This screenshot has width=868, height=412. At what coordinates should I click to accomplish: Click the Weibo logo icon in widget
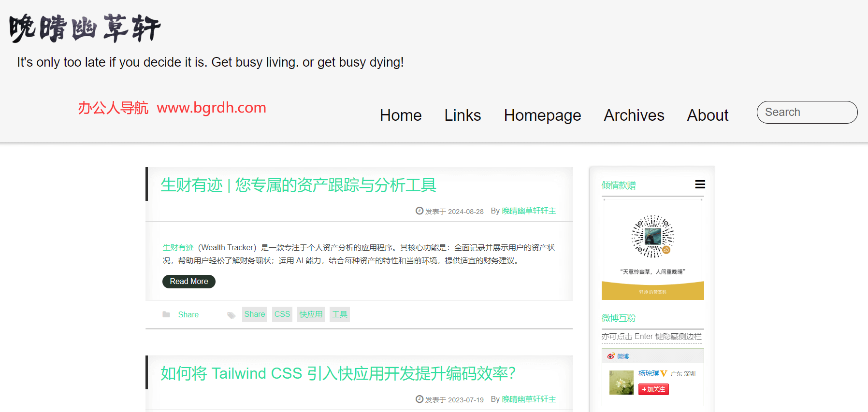point(611,356)
